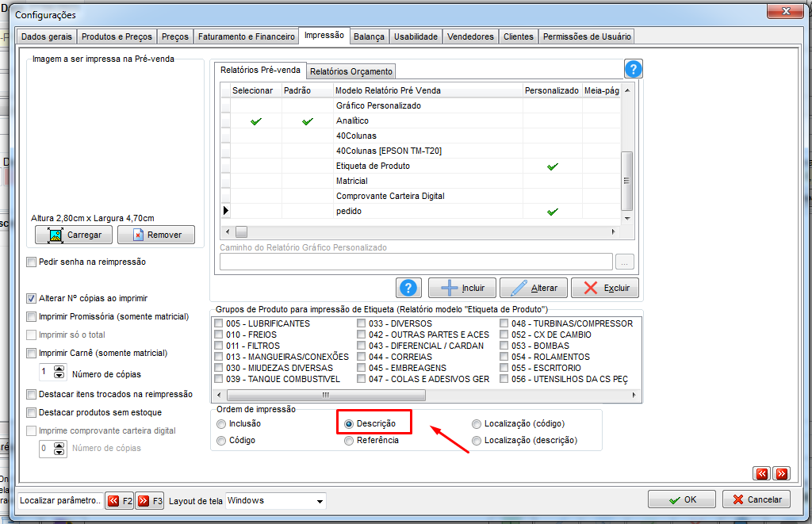Click the red right double-arrow page button

781,473
